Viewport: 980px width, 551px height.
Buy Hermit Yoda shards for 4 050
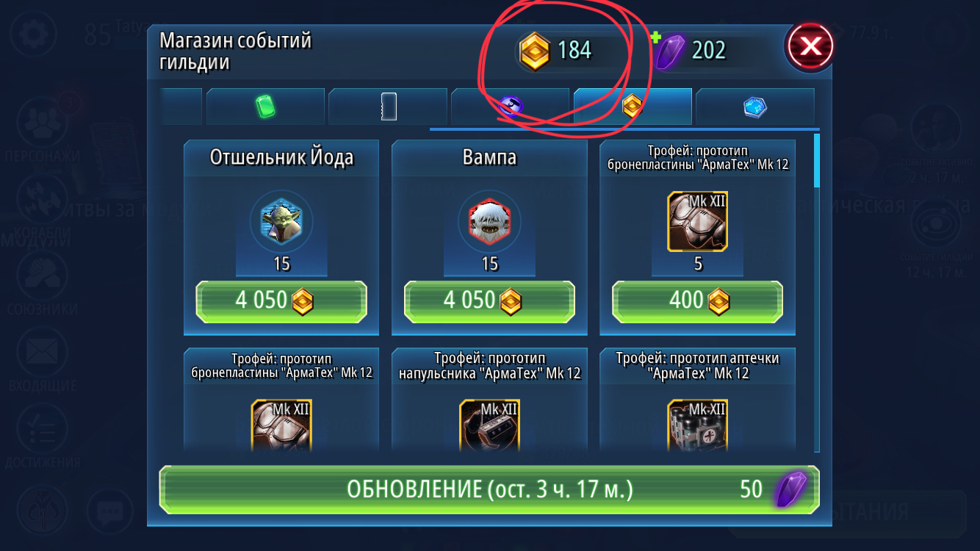pos(281,300)
